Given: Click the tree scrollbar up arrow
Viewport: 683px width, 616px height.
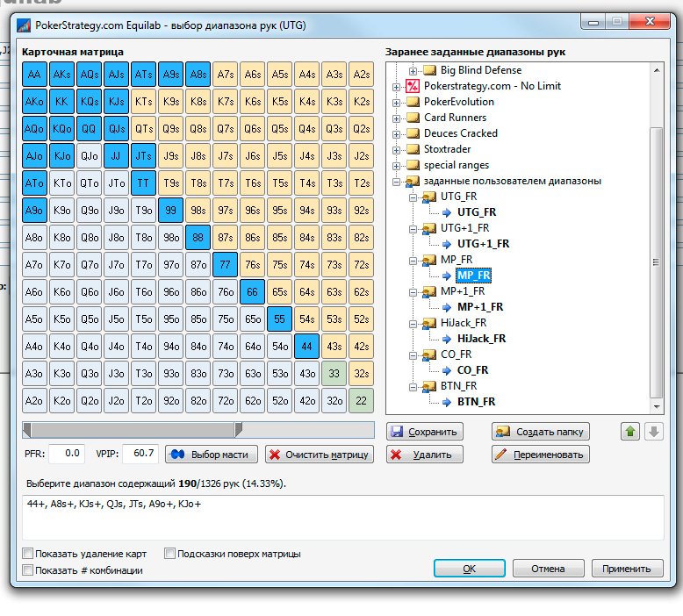Looking at the screenshot, I should click(x=657, y=70).
